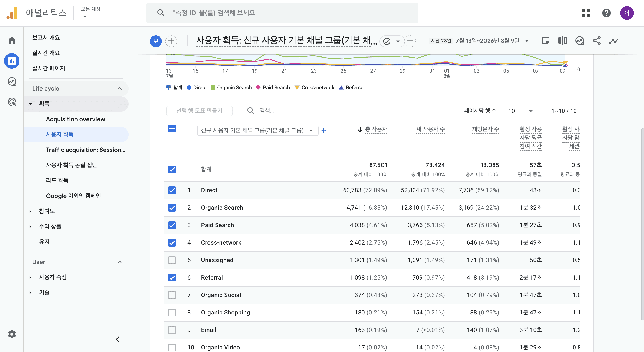The height and width of the screenshot is (352, 644).
Task: Open the rows per page dropdown
Action: coord(520,111)
